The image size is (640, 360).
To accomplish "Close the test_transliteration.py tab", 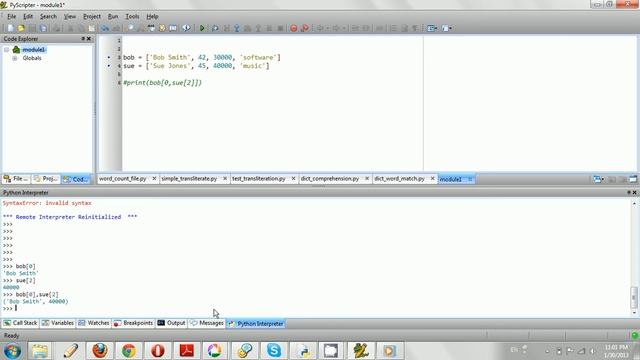I will (293, 179).
